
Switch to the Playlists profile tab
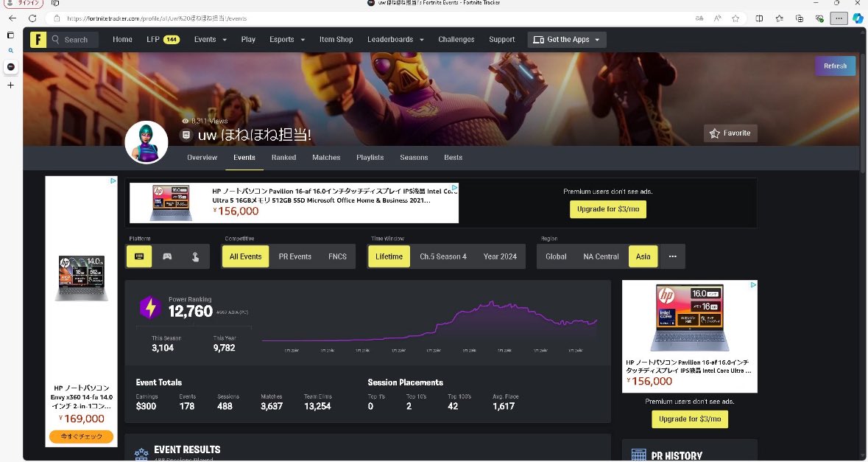(370, 158)
